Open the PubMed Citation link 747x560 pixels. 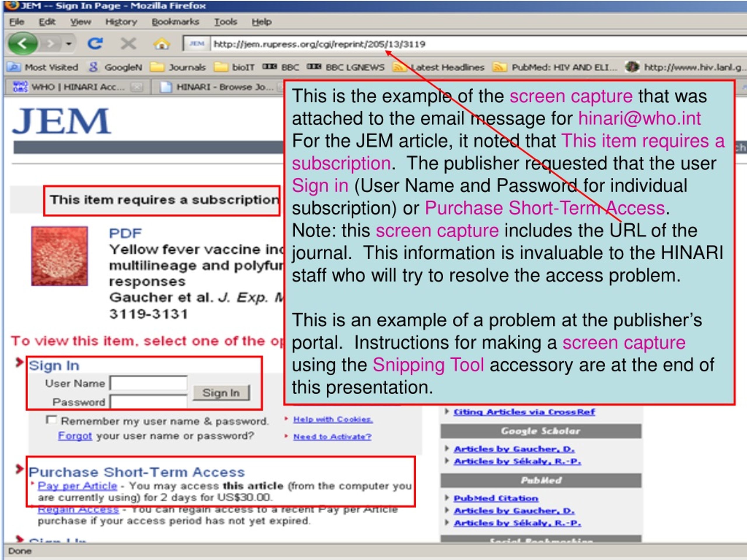pyautogui.click(x=496, y=498)
